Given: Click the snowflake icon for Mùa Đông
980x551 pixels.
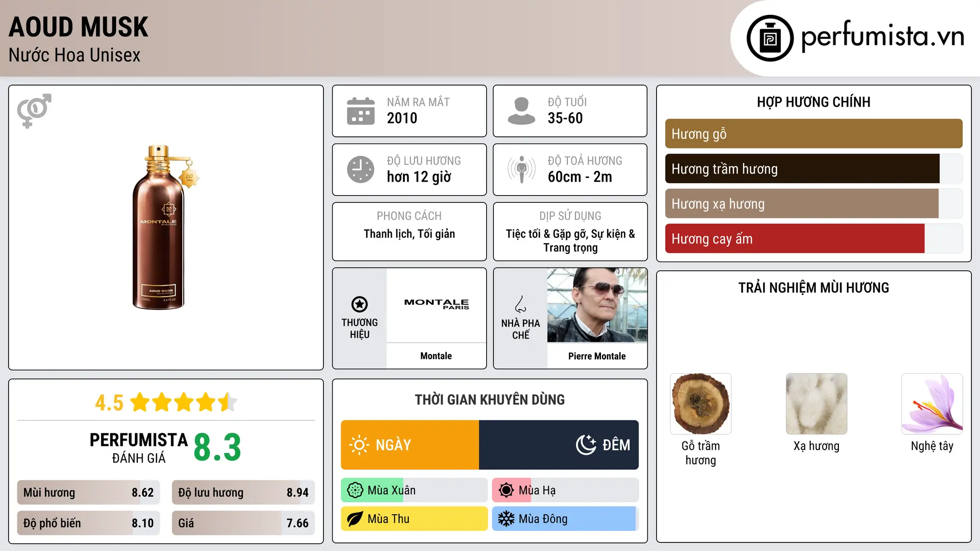Looking at the screenshot, I should click(x=506, y=519).
